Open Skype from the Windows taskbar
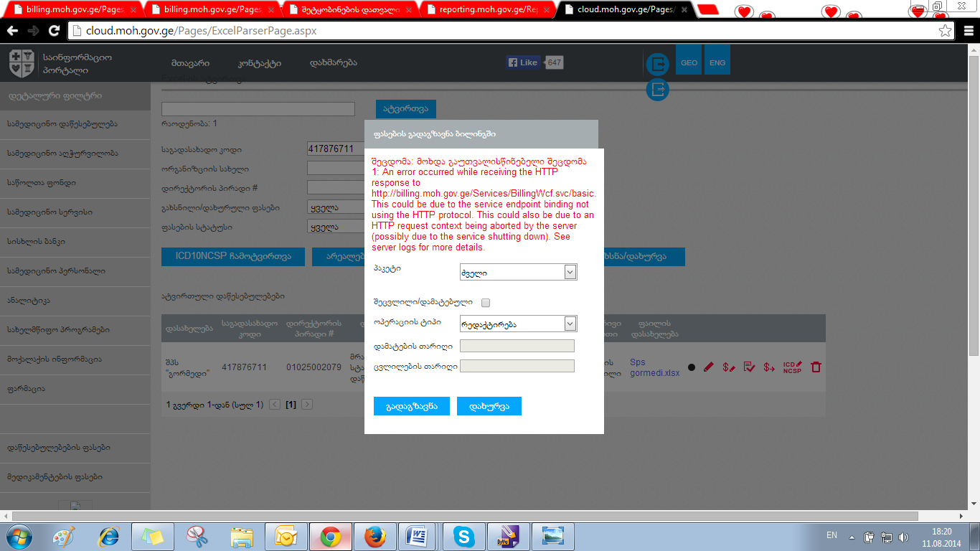Screen dimensions: 980x551 point(465,536)
